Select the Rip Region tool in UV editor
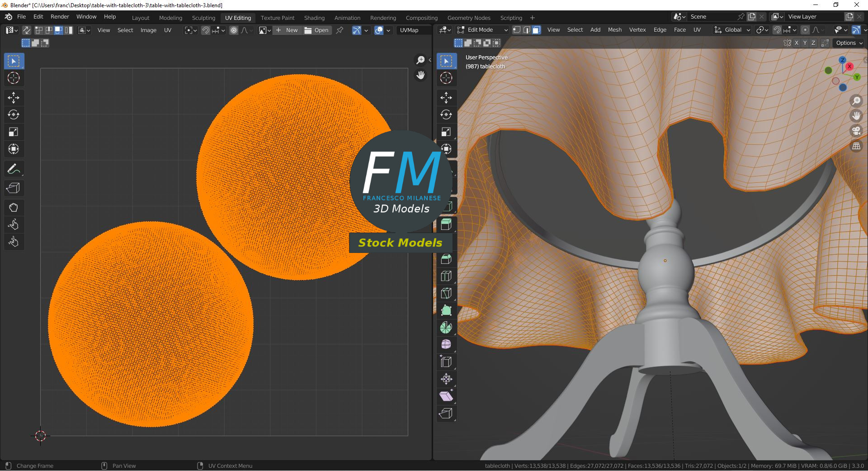 coord(14,188)
